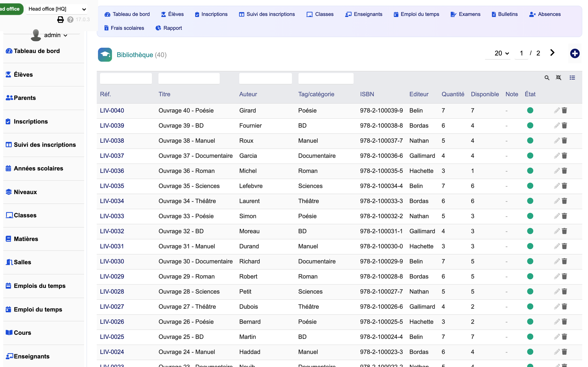This screenshot has height=367, width=588.
Task: Open Élèves in top menu bar
Action: (172, 14)
